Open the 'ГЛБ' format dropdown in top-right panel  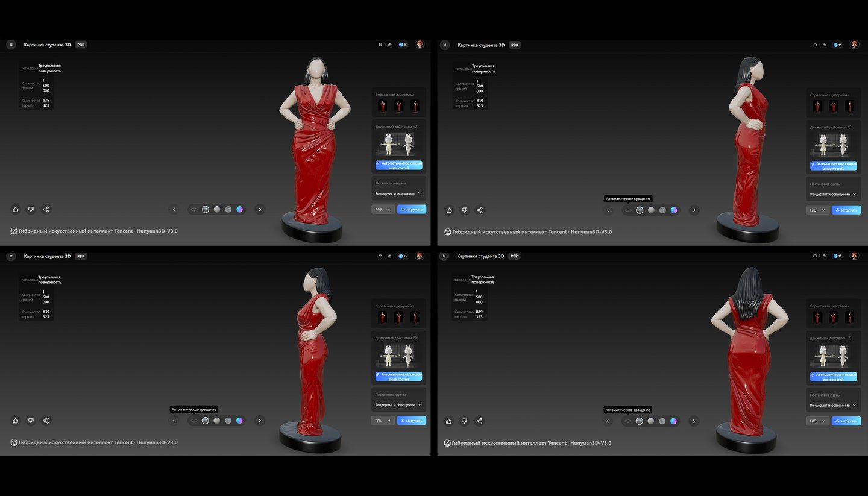[x=817, y=210]
